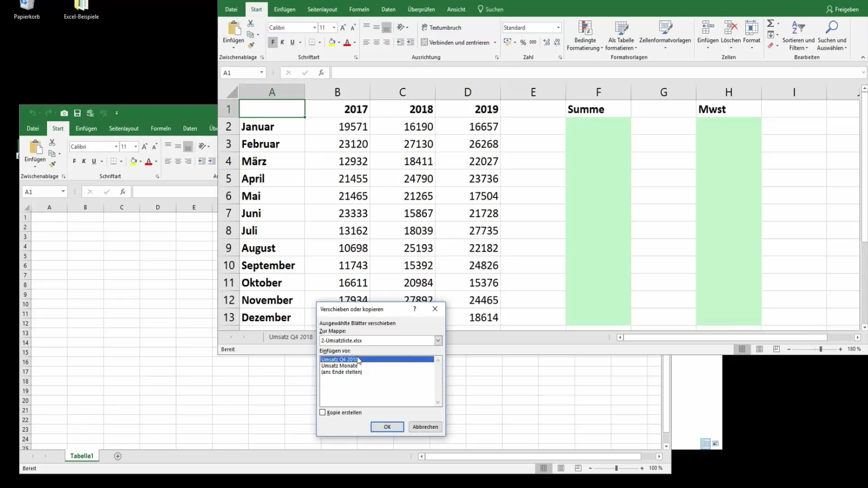The image size is (868, 488).
Task: Click center horizontal alignment in front window
Action: (377, 42)
